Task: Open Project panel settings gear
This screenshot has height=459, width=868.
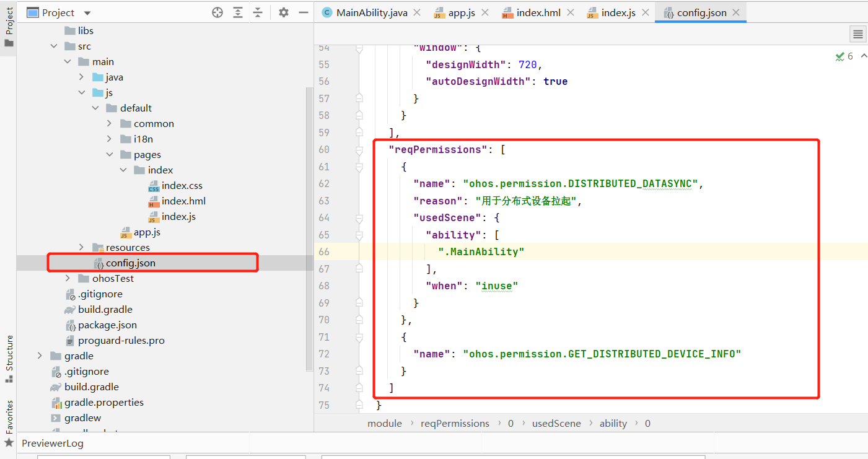Action: pos(284,12)
